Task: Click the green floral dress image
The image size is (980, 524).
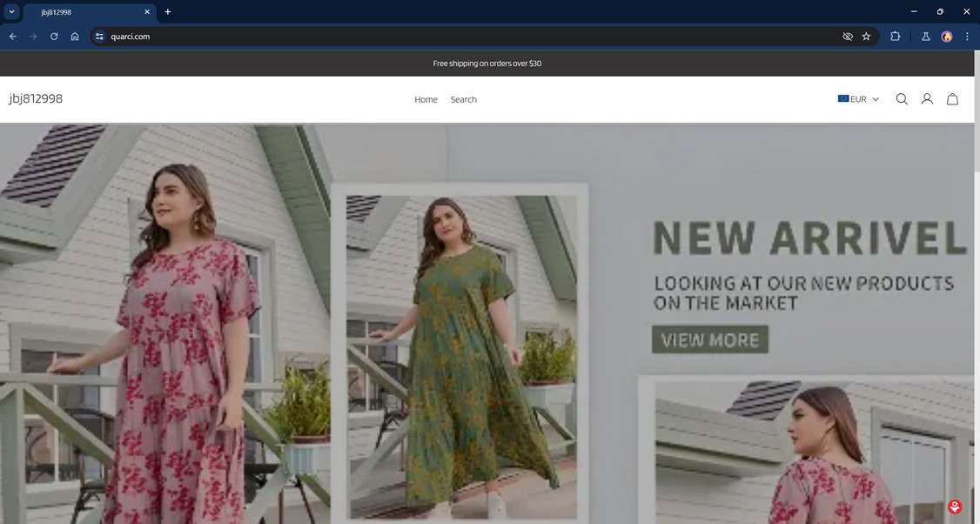Action: (x=460, y=356)
